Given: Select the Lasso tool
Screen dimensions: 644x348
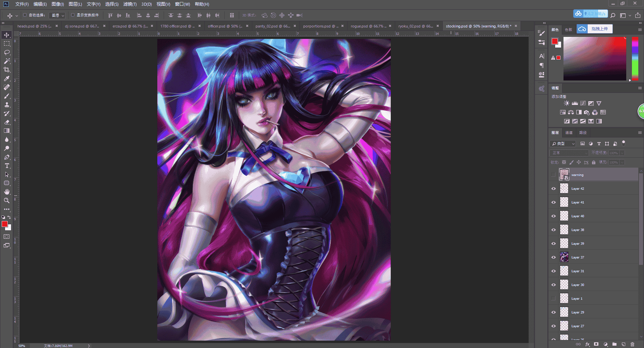Looking at the screenshot, I should click(x=7, y=52).
